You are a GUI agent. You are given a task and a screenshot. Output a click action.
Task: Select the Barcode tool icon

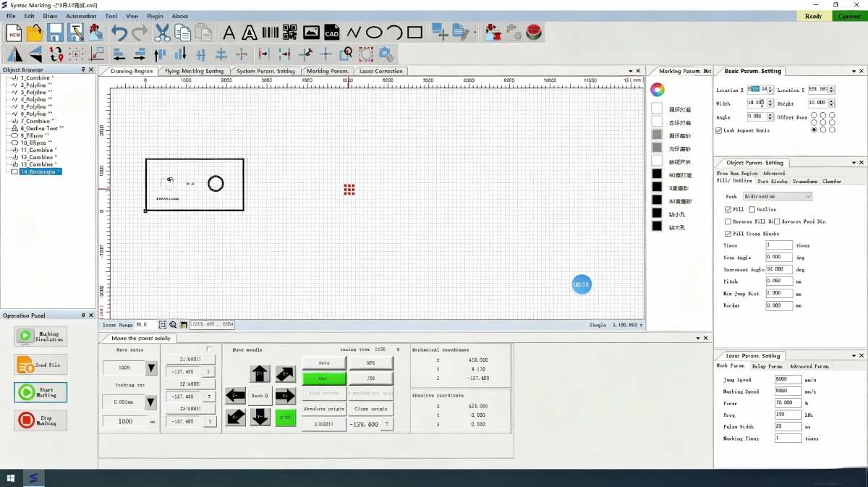tap(271, 33)
